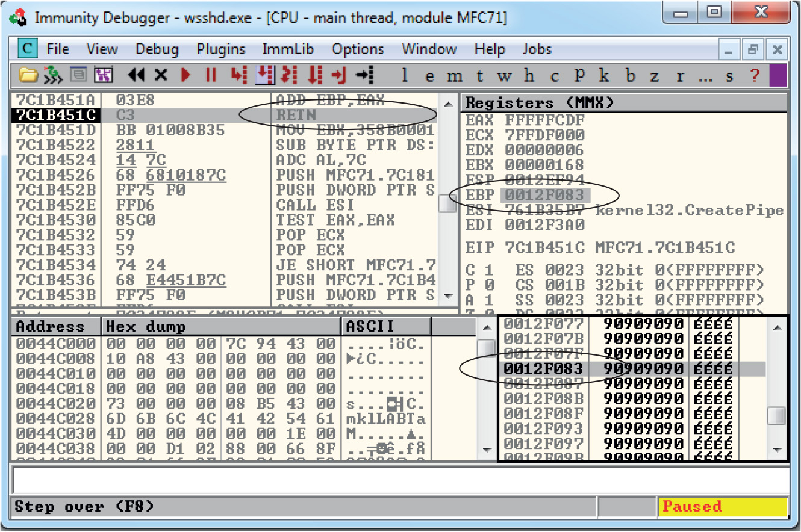The height and width of the screenshot is (532, 801).
Task: Click the Registers (MMX) header bar
Action: [x=625, y=102]
